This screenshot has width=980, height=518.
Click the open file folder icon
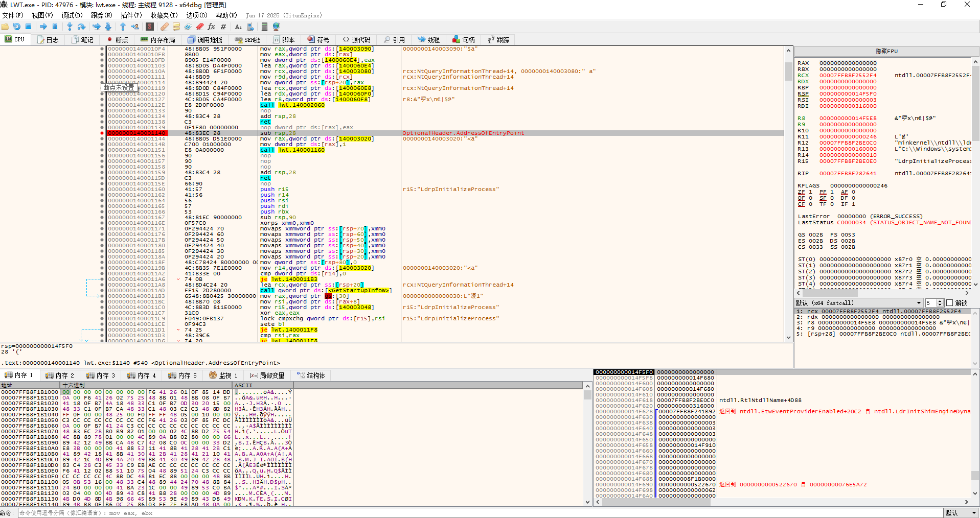(5, 27)
